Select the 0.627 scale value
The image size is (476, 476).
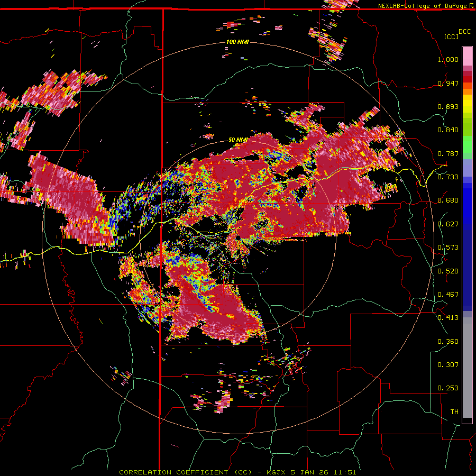pyautogui.click(x=448, y=224)
